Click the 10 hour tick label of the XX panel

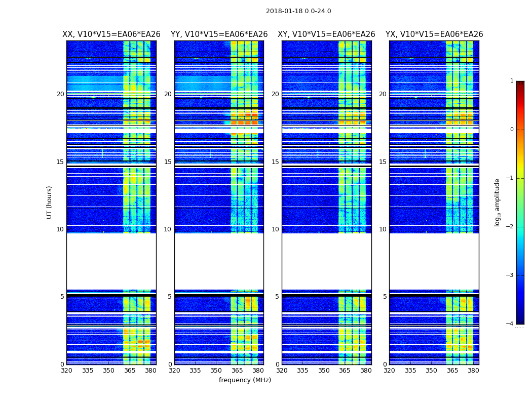[60, 229]
